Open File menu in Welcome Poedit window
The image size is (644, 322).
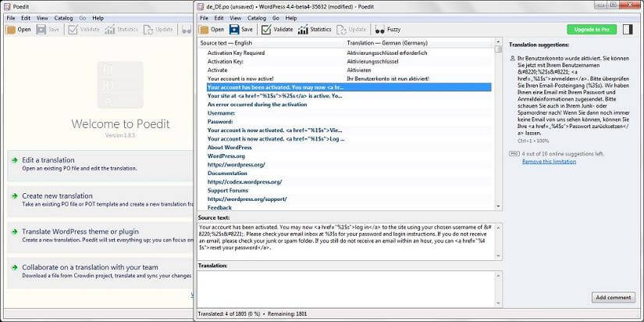(11, 18)
